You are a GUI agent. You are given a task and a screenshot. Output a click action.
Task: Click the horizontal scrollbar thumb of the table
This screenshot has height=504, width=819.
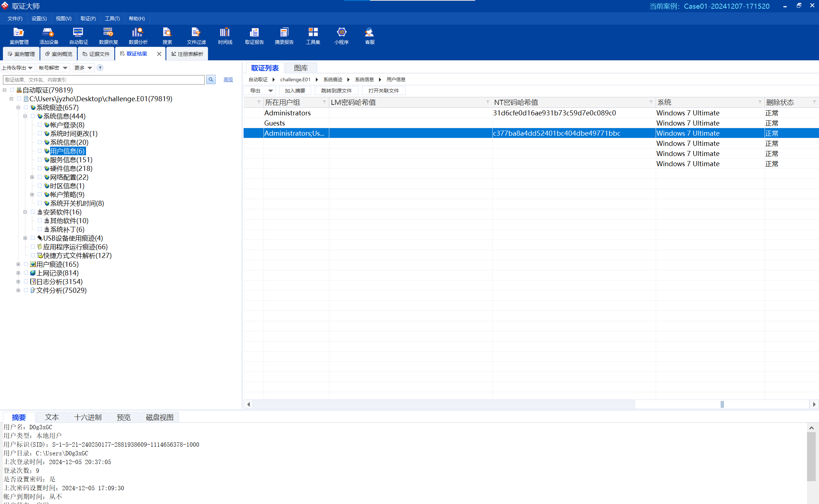pyautogui.click(x=722, y=404)
